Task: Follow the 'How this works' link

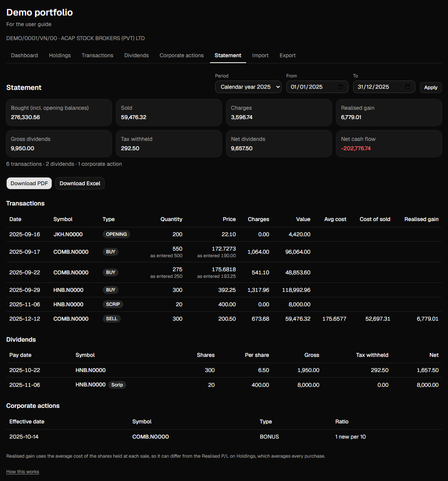Action: coord(23,472)
